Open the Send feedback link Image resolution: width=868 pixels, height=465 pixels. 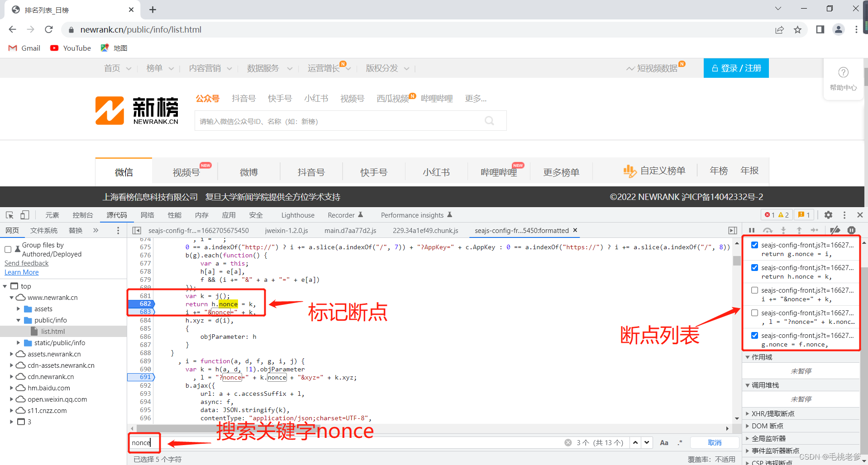click(x=26, y=263)
